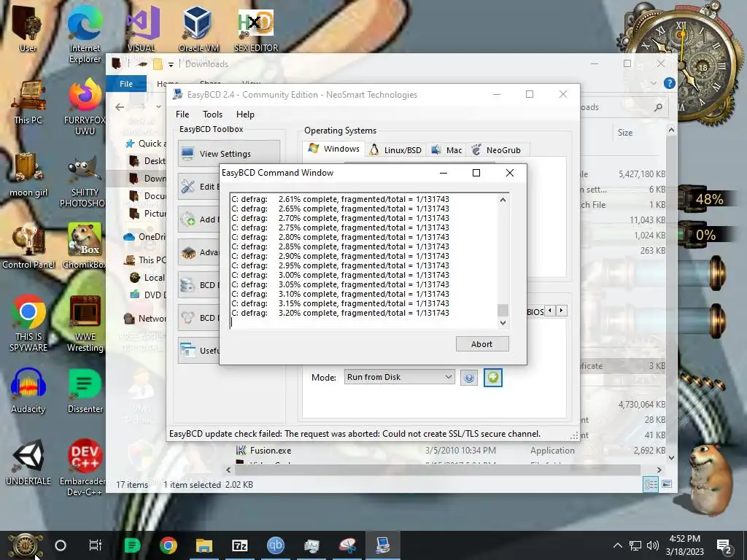Click the command window scrollbar thumb
The width and height of the screenshot is (747, 560).
pos(503,310)
